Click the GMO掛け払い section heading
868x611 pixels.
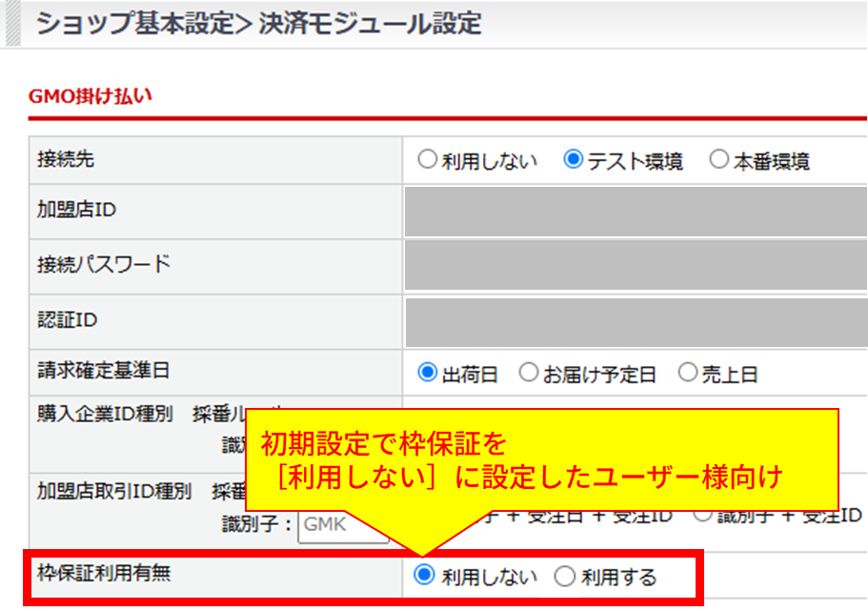[90, 96]
